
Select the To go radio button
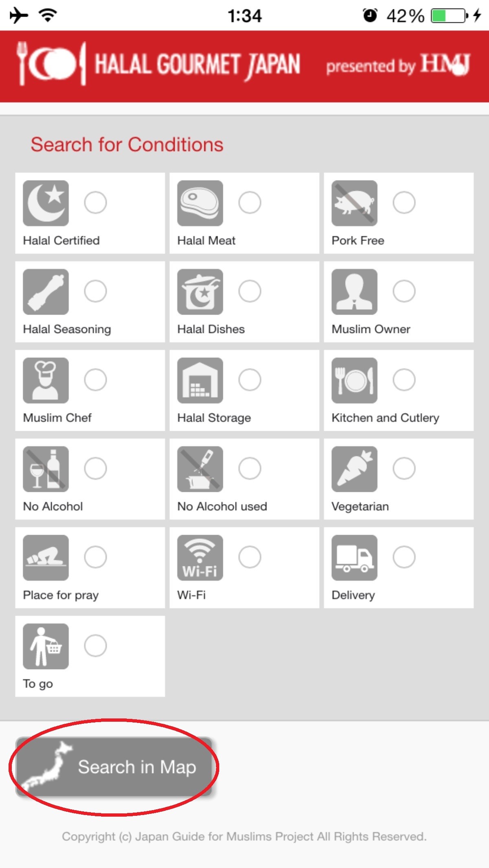point(95,645)
